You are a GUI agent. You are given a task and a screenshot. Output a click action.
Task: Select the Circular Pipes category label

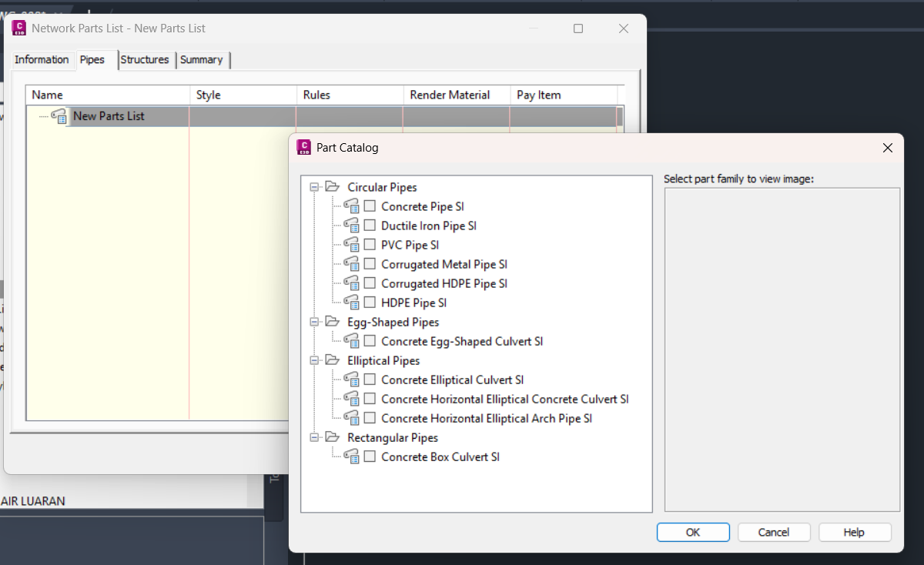tap(382, 187)
